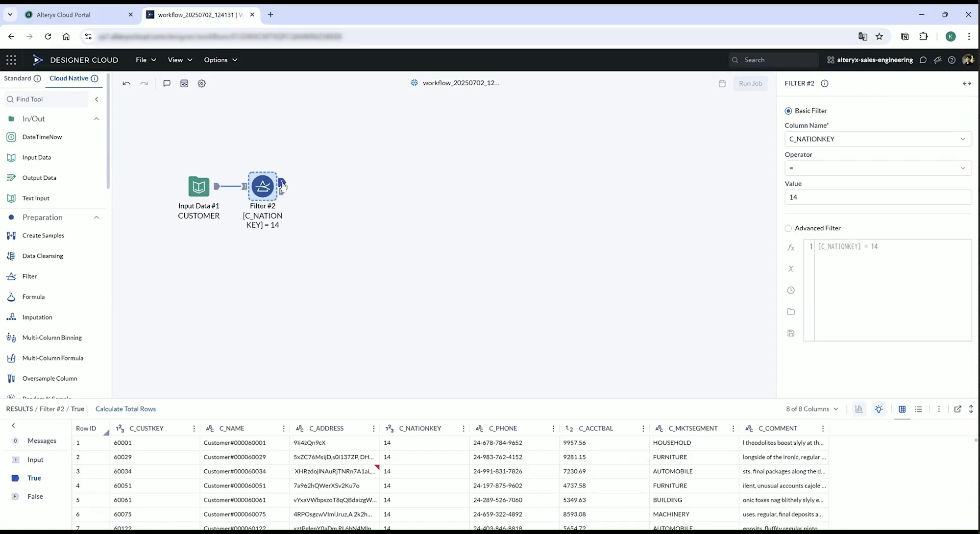Open workflow settings gear icon
Image resolution: width=980 pixels, height=534 pixels.
click(x=202, y=83)
